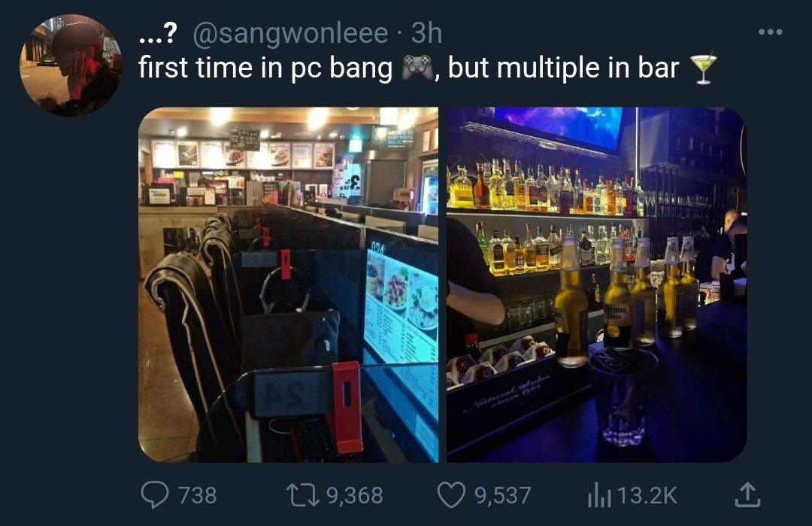Click the reply speech bubble icon
The height and width of the screenshot is (526, 812).
click(x=155, y=494)
